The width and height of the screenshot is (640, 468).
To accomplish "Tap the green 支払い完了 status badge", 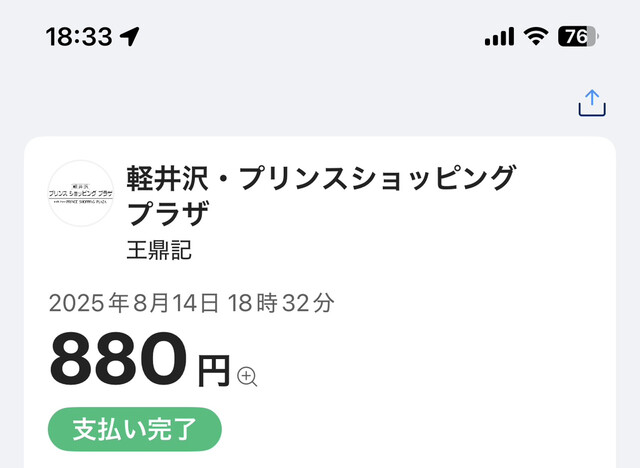I will (x=134, y=429).
